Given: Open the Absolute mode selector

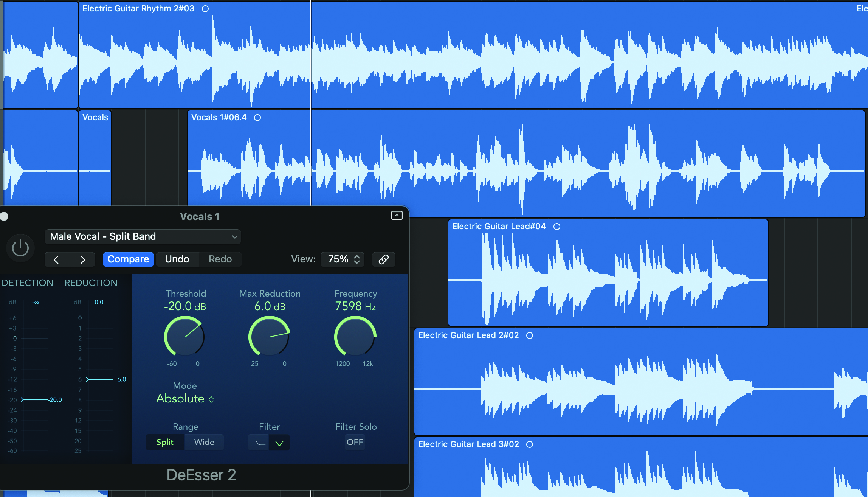Looking at the screenshot, I should pos(185,399).
